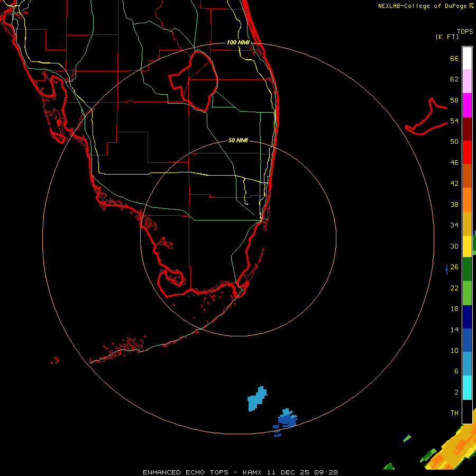The width and height of the screenshot is (476, 476).
Task: Click the black TH swatch at the legend bottom
Action: (x=467, y=411)
